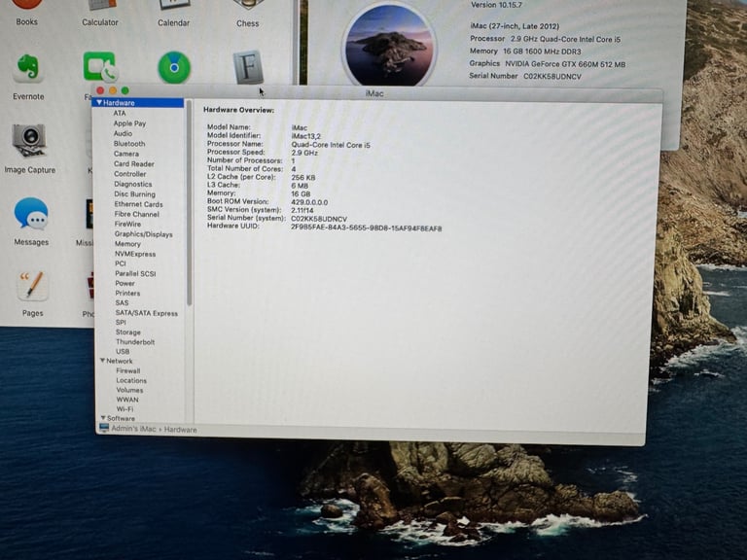The width and height of the screenshot is (747, 560).
Task: Collapse the Network section triangle
Action: pyautogui.click(x=102, y=361)
